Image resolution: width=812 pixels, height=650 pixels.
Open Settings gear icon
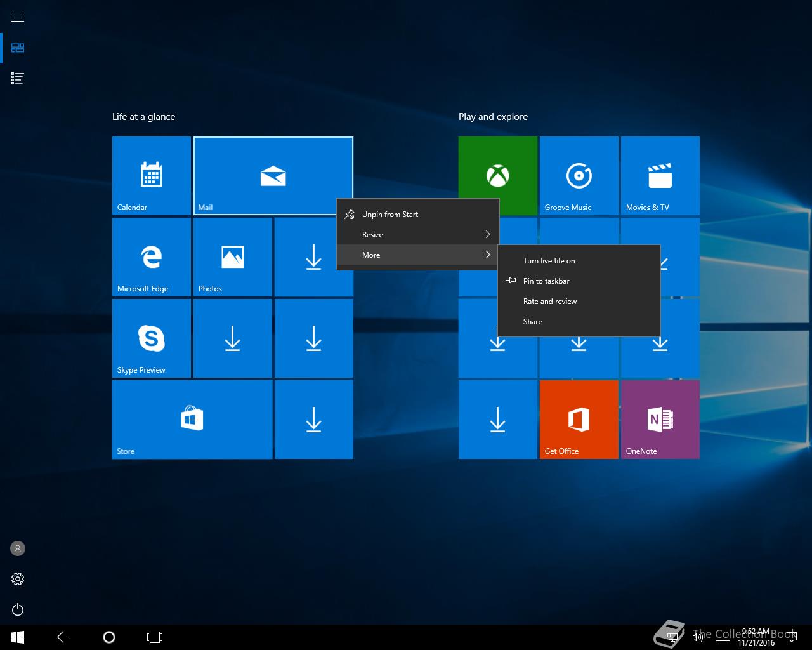[x=18, y=579]
